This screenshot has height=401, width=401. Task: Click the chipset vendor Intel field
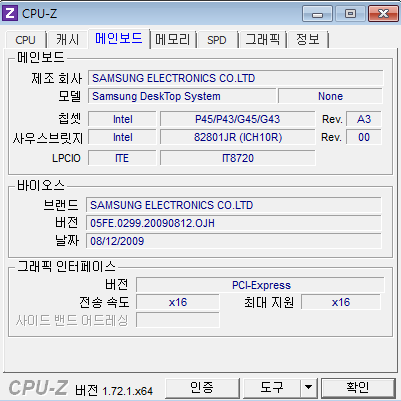click(x=122, y=119)
